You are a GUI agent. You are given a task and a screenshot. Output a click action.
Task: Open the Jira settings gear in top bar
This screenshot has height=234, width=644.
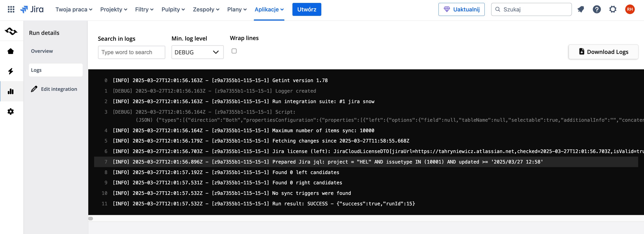[x=612, y=9]
